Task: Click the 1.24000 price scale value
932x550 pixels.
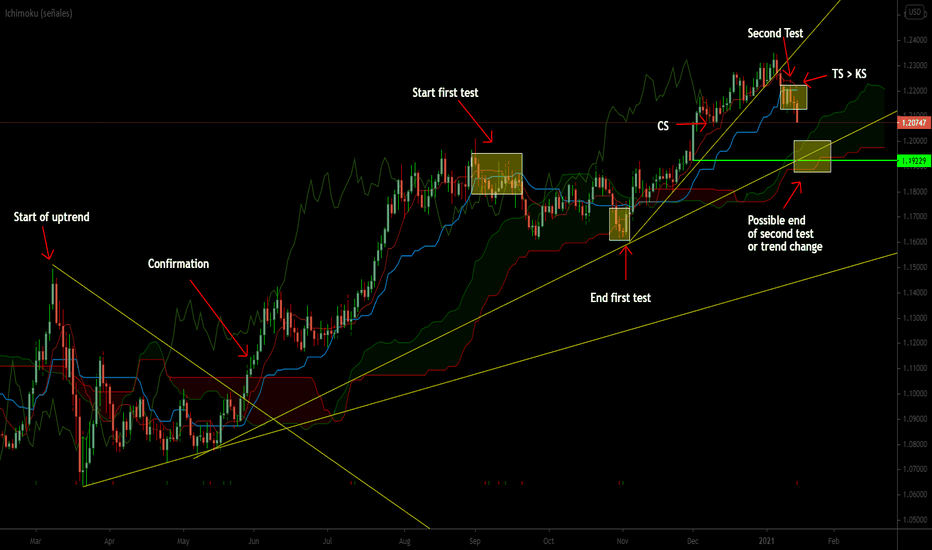Action: [x=915, y=40]
